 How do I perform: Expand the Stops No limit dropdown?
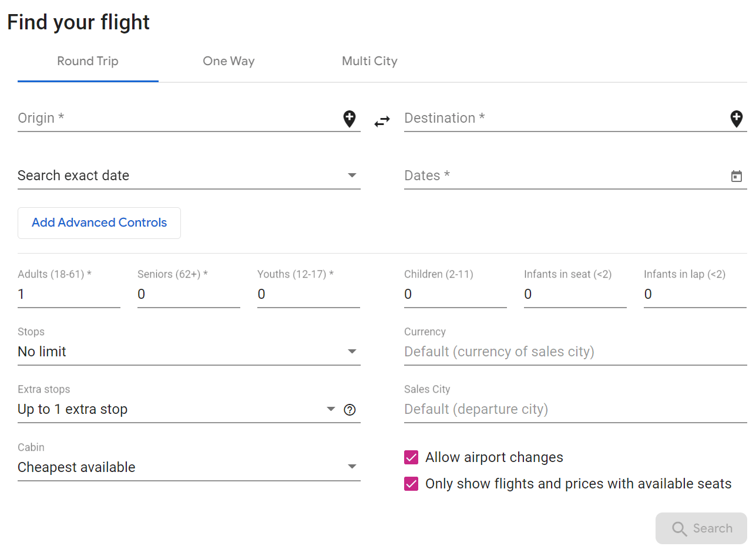pos(188,352)
